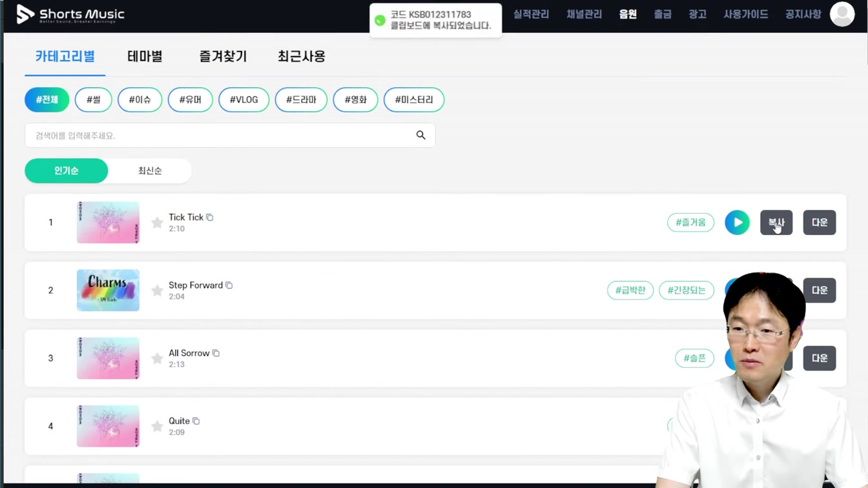868x488 pixels.
Task: Favorite the All Sorrow track star
Action: [157, 358]
